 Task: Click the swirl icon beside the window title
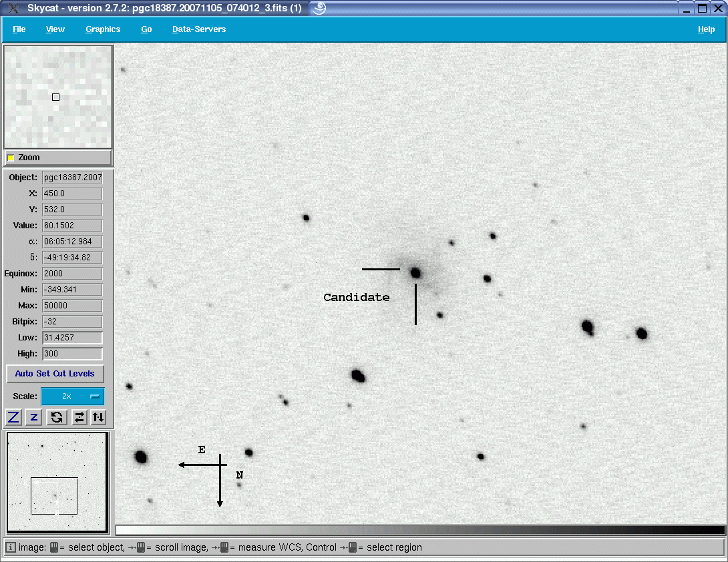tap(319, 8)
